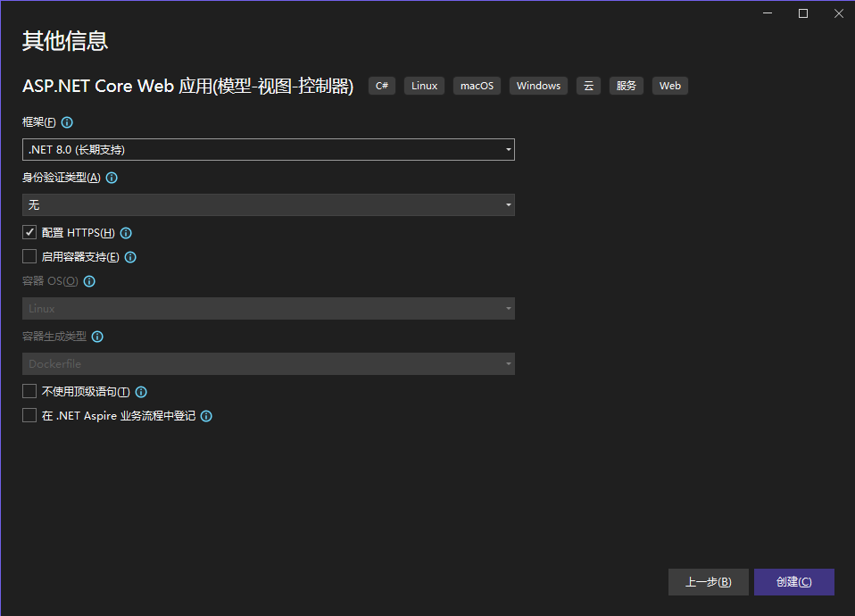Image resolution: width=855 pixels, height=616 pixels.
Task: Click the info icon next to 容器生成类型
Action: [x=97, y=337]
